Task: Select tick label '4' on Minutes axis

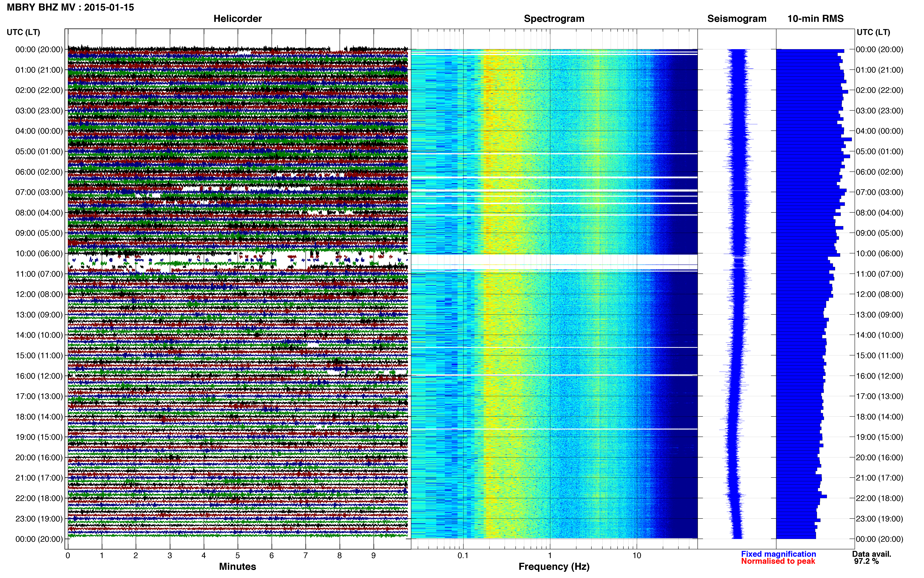Action: 204,556
